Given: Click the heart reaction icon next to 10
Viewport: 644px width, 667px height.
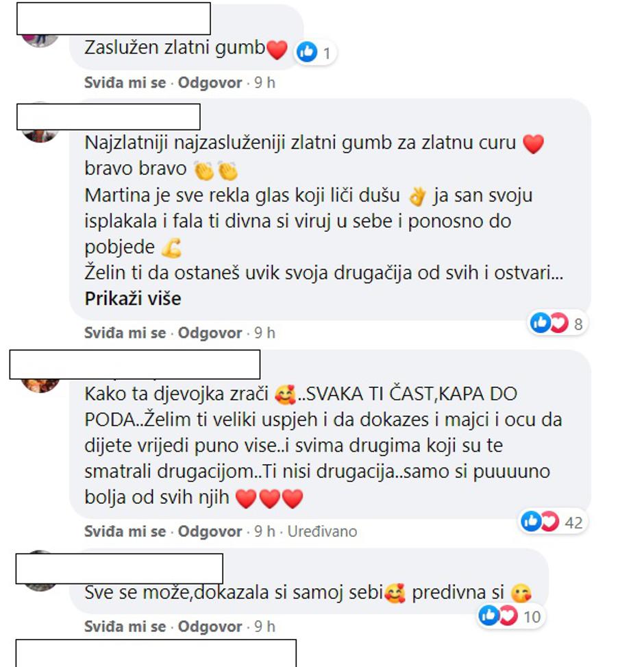Looking at the screenshot, I should coord(508,616).
